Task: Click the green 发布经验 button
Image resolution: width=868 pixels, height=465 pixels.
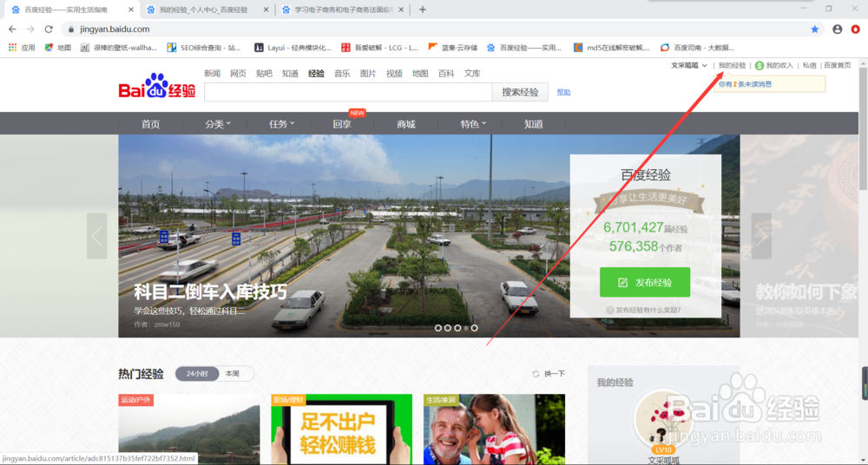Action: click(x=645, y=282)
